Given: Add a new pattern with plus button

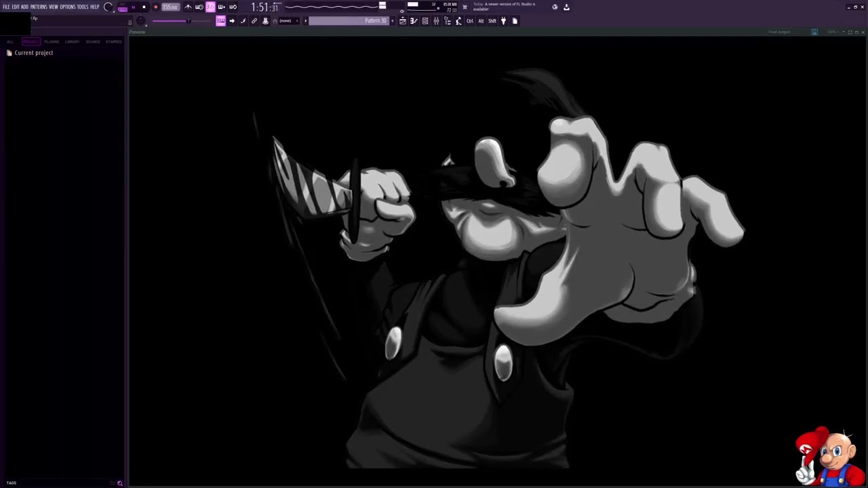Looking at the screenshot, I should click(x=392, y=21).
